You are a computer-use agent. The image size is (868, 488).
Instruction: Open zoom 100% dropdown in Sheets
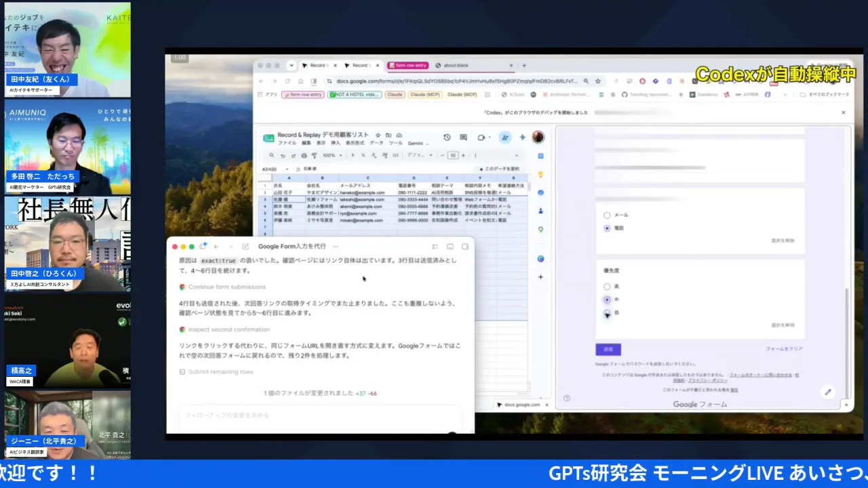332,155
